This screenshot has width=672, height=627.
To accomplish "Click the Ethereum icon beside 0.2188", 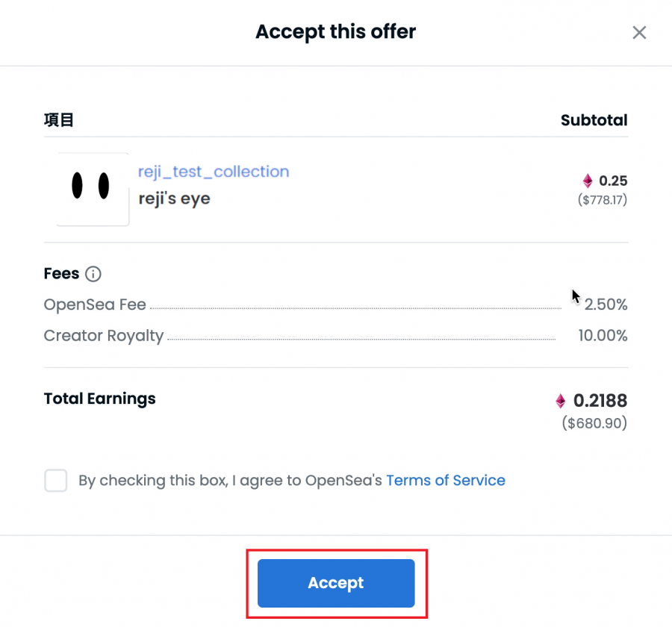I will 560,401.
